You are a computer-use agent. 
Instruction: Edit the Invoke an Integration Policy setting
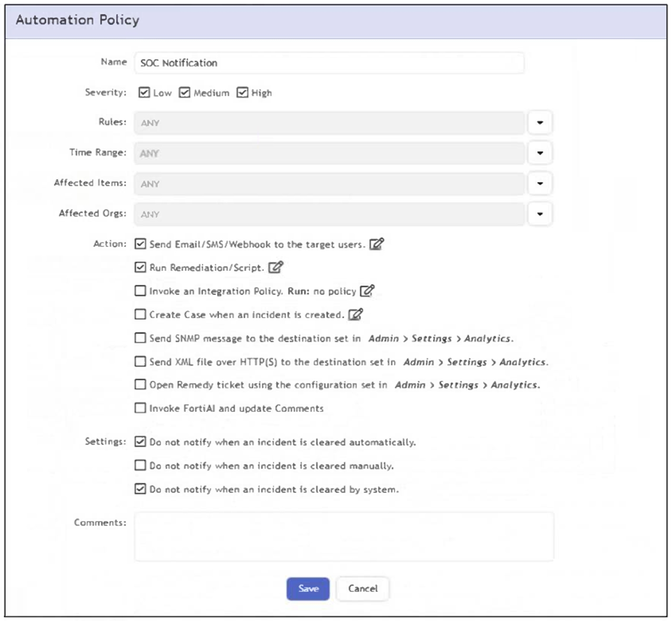(367, 291)
